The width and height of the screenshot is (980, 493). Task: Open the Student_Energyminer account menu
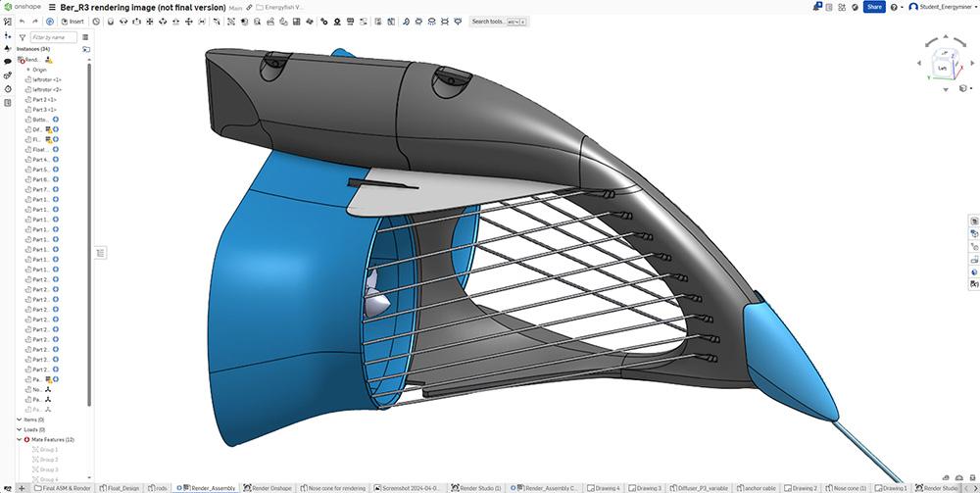[x=943, y=7]
